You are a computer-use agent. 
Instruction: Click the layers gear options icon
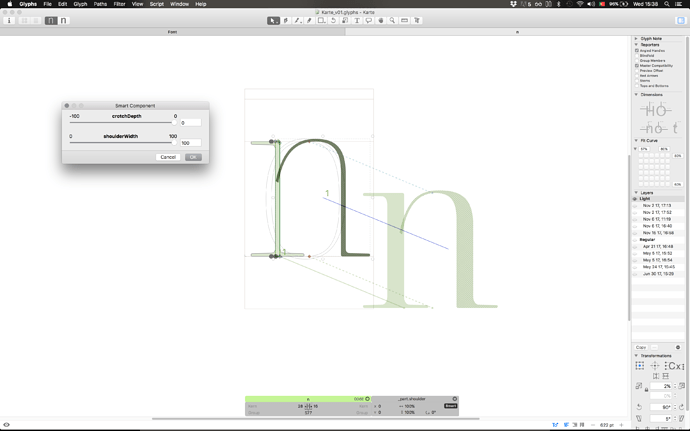click(678, 347)
